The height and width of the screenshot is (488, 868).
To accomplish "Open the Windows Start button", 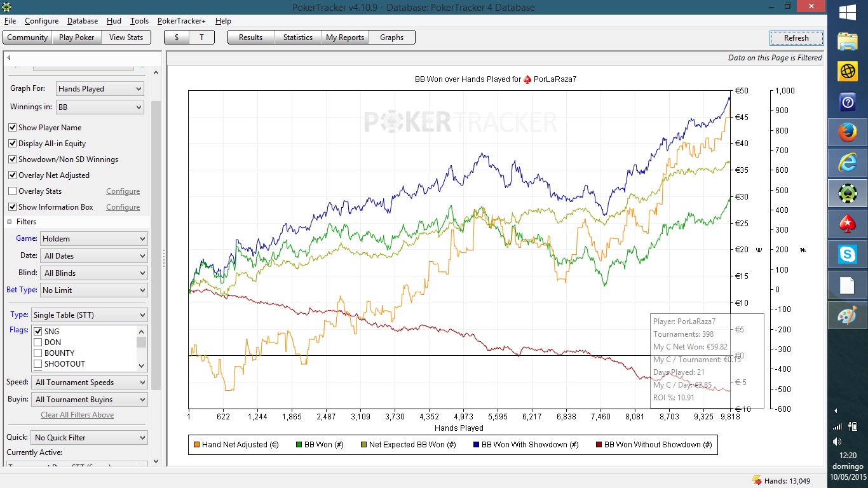I will click(848, 13).
